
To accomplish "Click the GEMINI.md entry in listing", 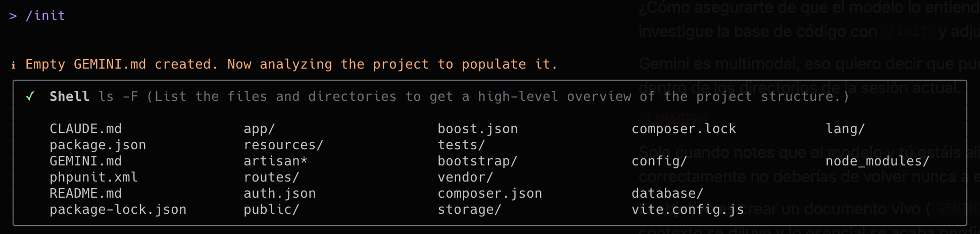I will [85, 161].
